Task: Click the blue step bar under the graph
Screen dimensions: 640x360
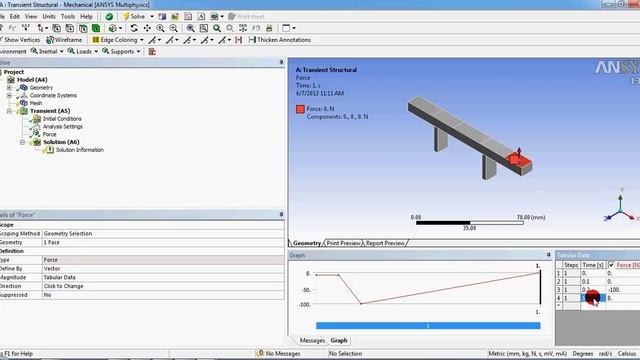Action: (x=428, y=326)
